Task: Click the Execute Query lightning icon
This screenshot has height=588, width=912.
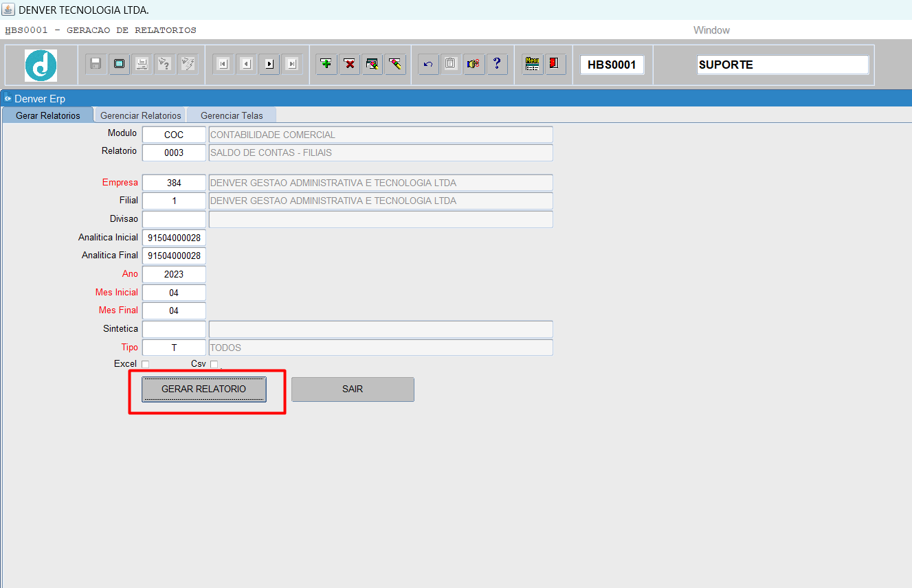Action: 188,64
